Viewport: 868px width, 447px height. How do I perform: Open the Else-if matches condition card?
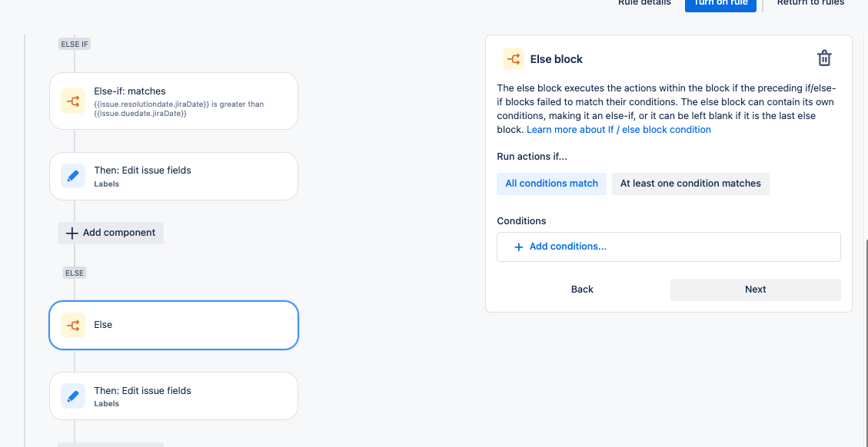[174, 101]
